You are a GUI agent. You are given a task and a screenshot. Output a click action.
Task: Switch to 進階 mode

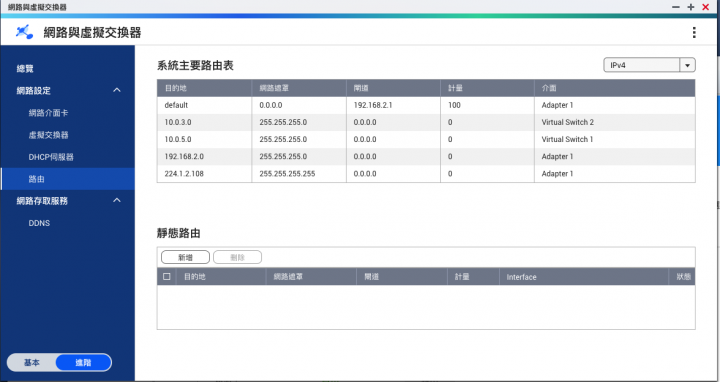[x=83, y=362]
